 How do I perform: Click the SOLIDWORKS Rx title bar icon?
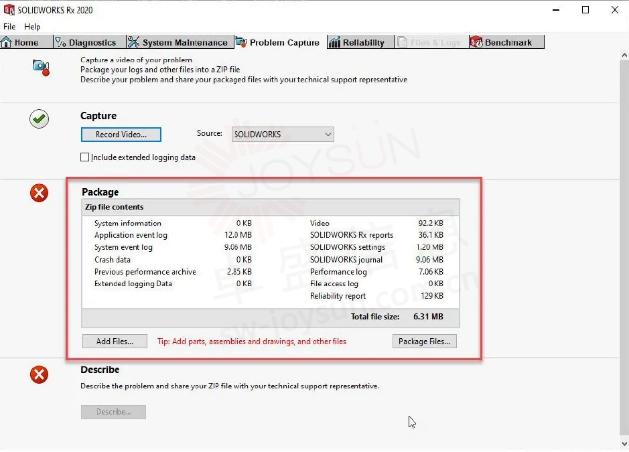click(9, 10)
